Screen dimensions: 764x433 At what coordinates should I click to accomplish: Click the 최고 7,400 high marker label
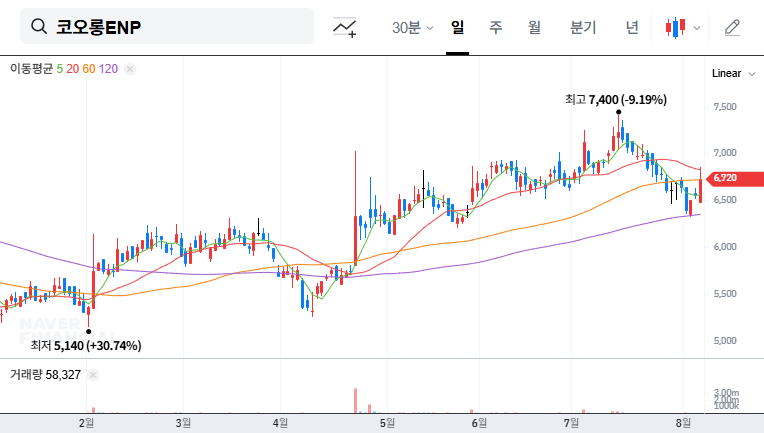(x=616, y=100)
